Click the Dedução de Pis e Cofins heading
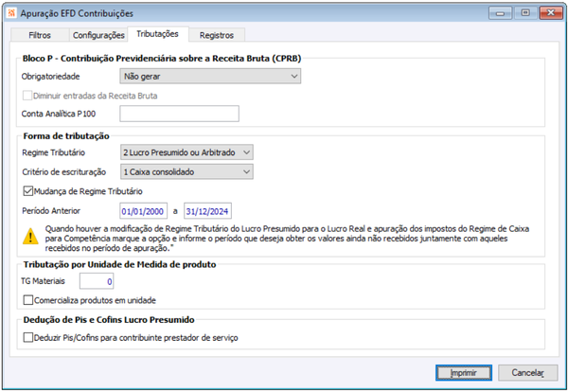Image resolution: width=568 pixels, height=392 pixels. (x=109, y=320)
